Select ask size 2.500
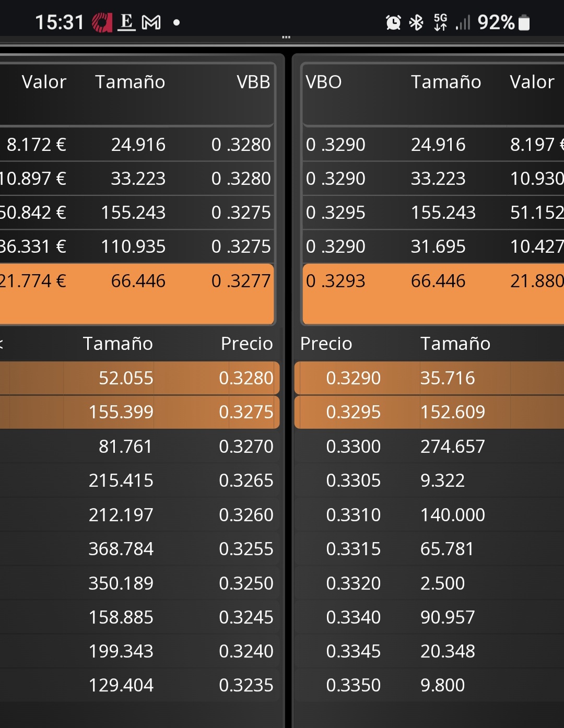Viewport: 564px width, 728px height. tap(442, 583)
